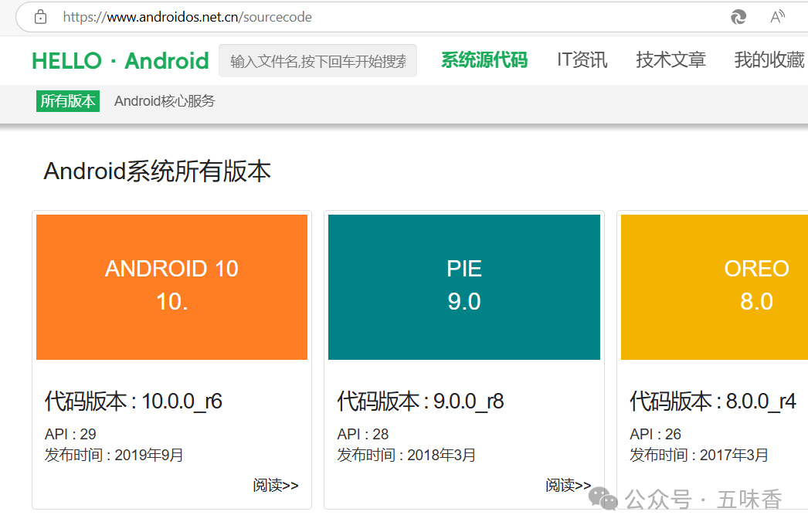Screen dimensions: 808x532
Task: Open the Read Aloud icon
Action: point(778,17)
